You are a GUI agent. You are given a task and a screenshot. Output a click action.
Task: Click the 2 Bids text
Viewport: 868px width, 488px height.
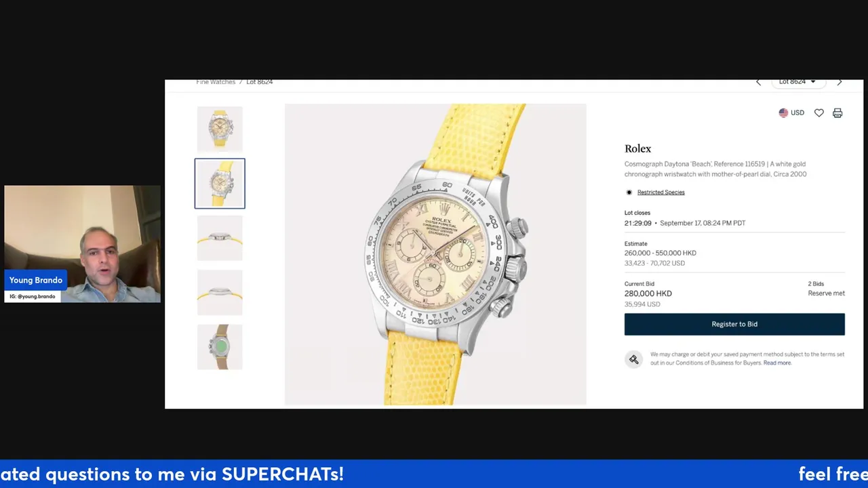click(816, 284)
